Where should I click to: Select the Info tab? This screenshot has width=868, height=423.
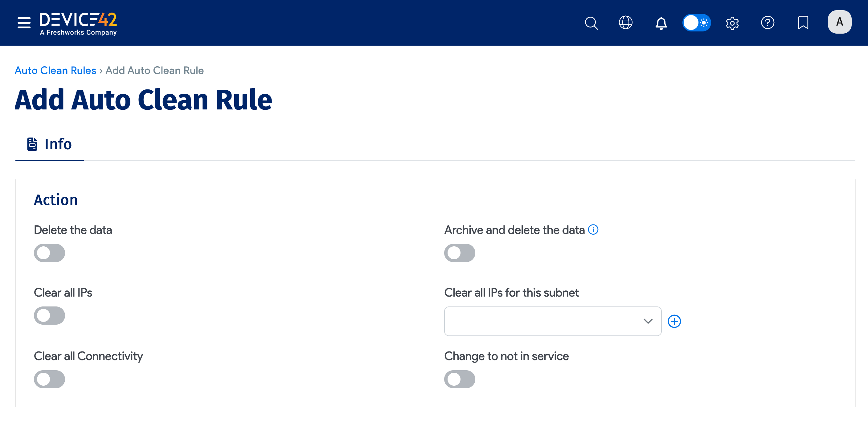50,144
